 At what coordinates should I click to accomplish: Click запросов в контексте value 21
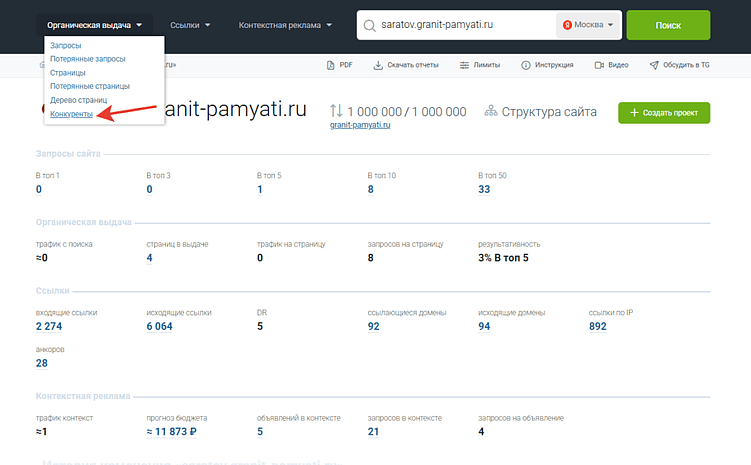click(373, 431)
